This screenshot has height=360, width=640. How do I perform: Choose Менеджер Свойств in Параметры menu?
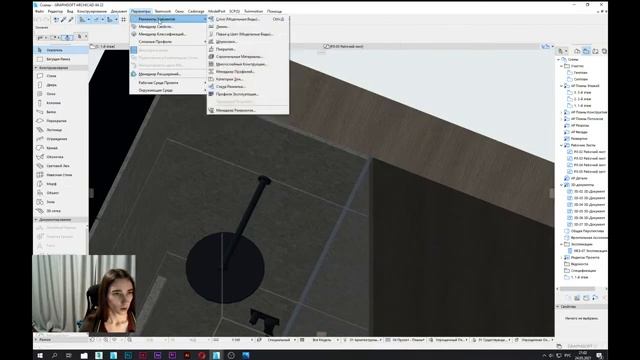[168, 27]
